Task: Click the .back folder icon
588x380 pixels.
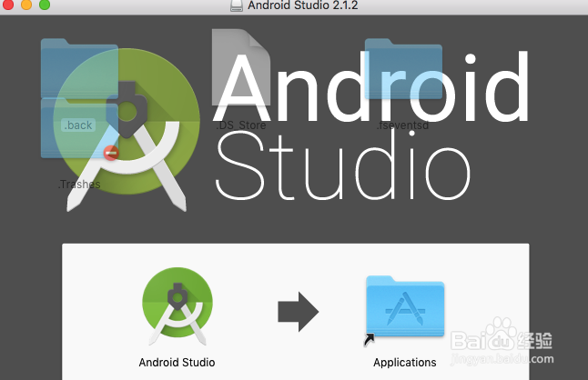Action: 79,68
